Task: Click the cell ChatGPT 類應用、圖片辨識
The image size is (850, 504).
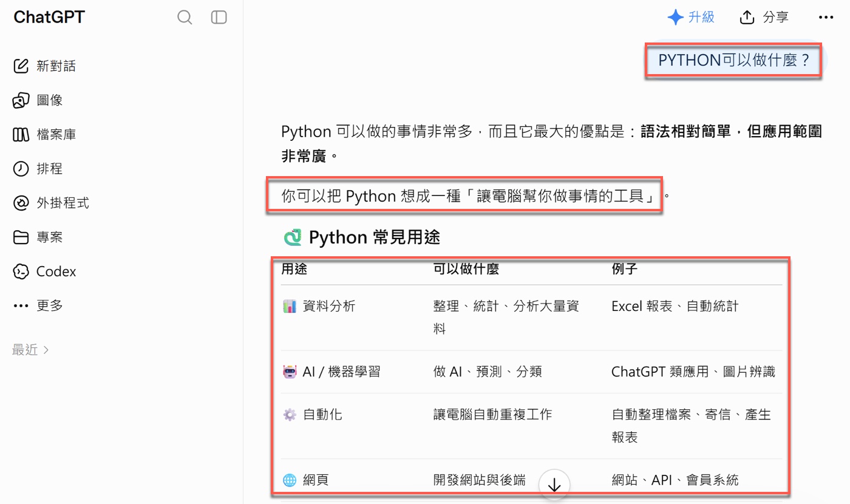Action: pos(693,372)
